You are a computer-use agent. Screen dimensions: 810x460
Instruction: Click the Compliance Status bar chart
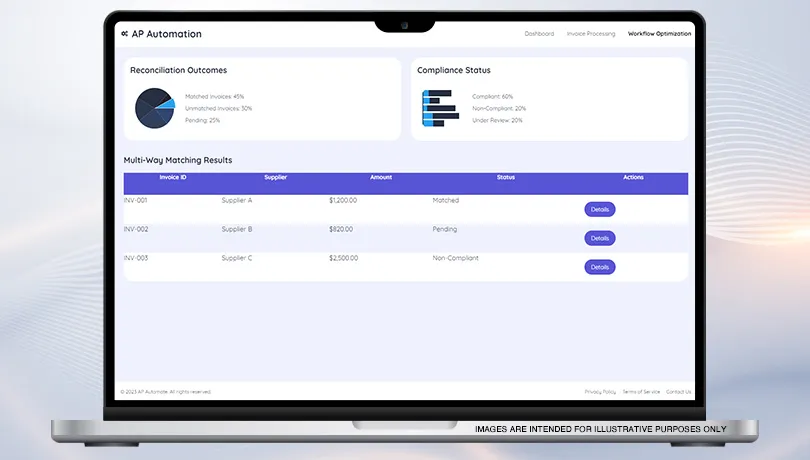click(440, 108)
